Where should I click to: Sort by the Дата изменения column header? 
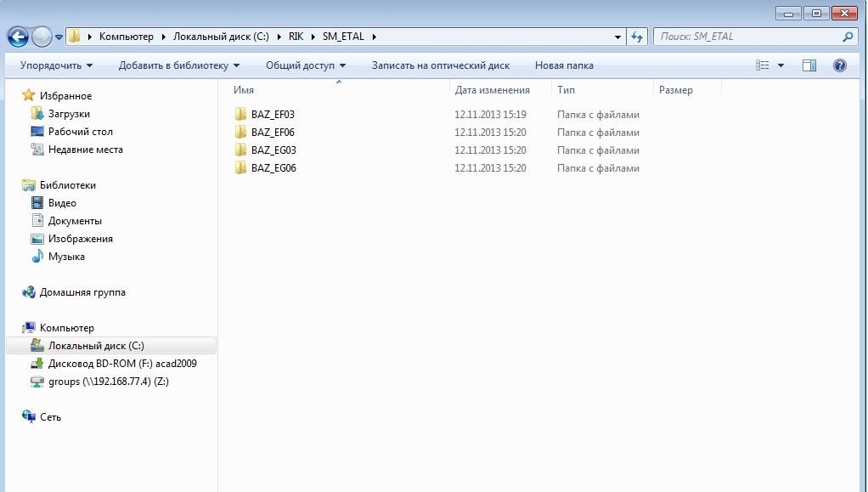[493, 90]
